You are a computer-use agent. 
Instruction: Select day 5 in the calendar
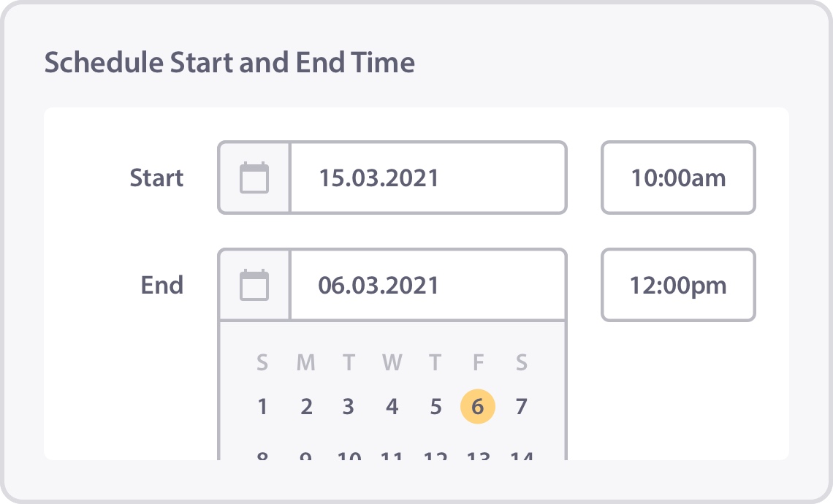[435, 407]
